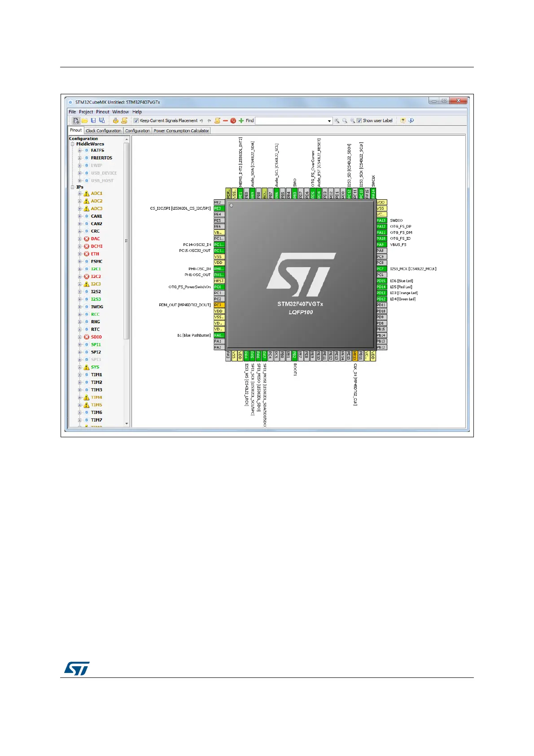Click the red error icon beside DAC
Image resolution: width=534 pixels, height=756 pixels.
pyautogui.click(x=87, y=239)
